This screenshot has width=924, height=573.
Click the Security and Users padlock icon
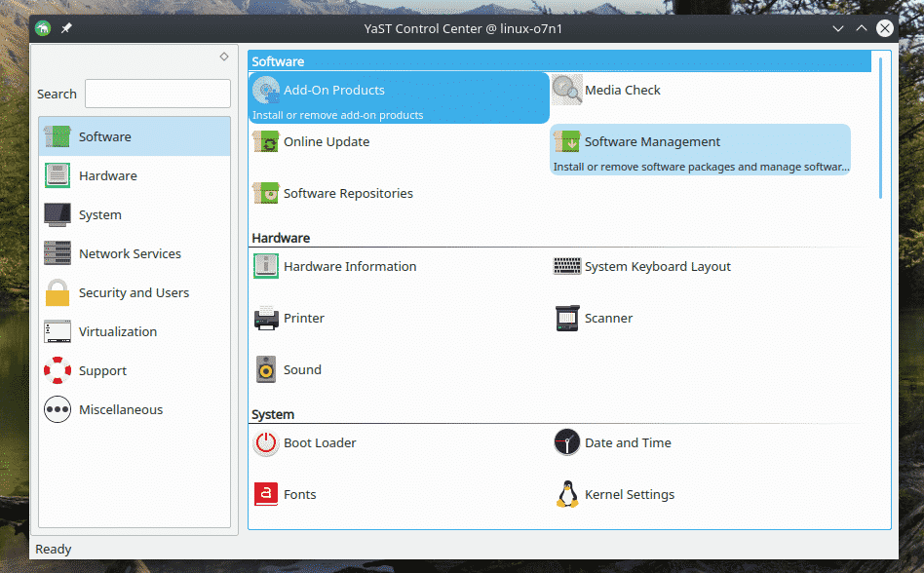pyautogui.click(x=58, y=292)
